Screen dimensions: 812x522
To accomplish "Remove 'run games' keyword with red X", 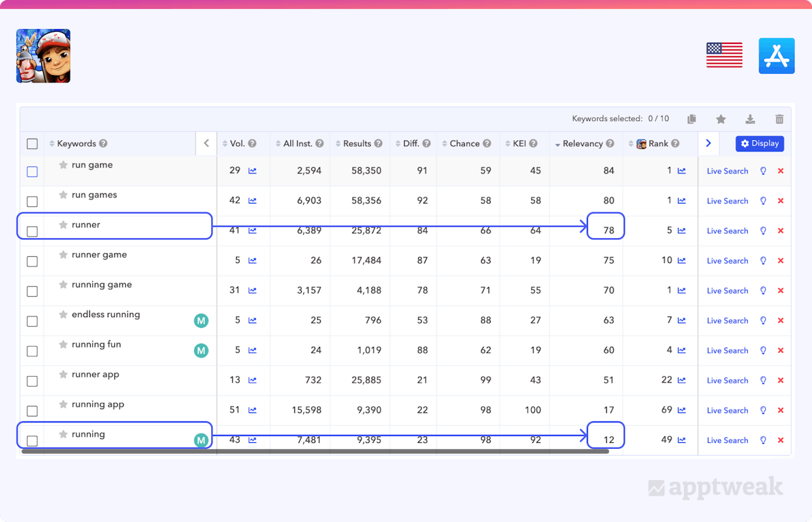I will coord(780,201).
